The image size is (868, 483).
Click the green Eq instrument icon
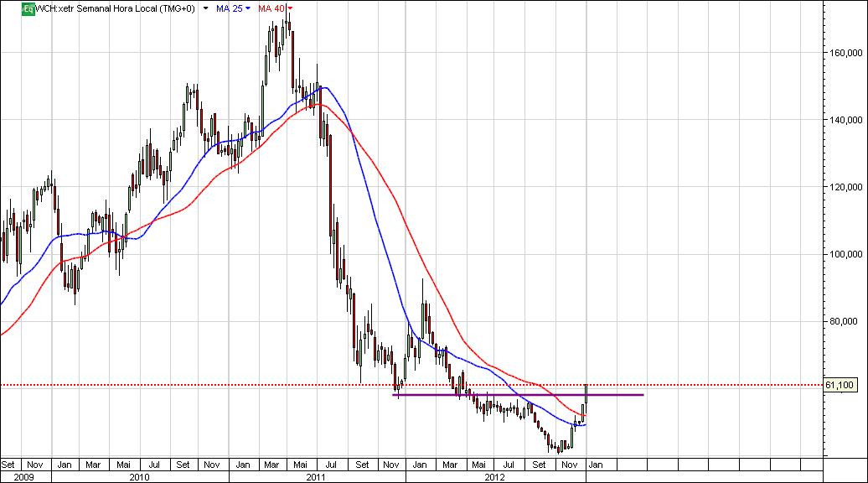28,9
